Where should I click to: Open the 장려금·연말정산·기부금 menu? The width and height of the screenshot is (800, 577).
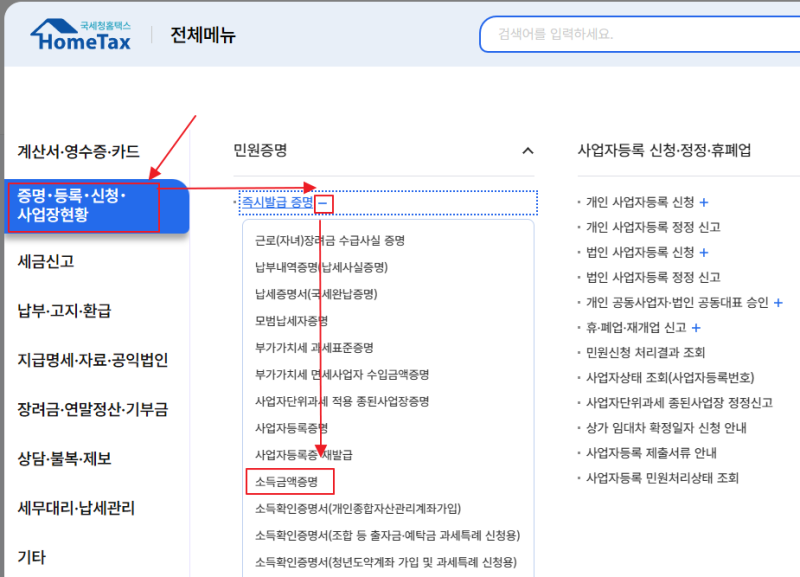click(93, 409)
